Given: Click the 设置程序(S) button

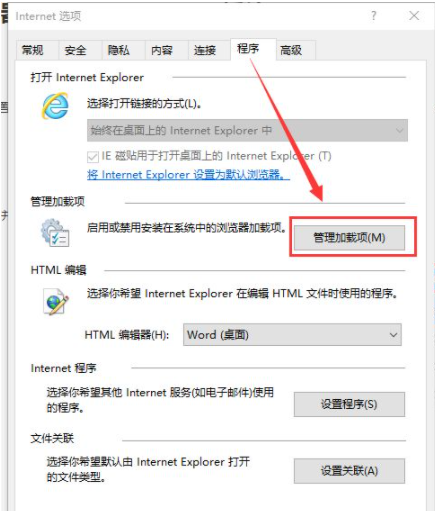Looking at the screenshot, I should pos(349,404).
